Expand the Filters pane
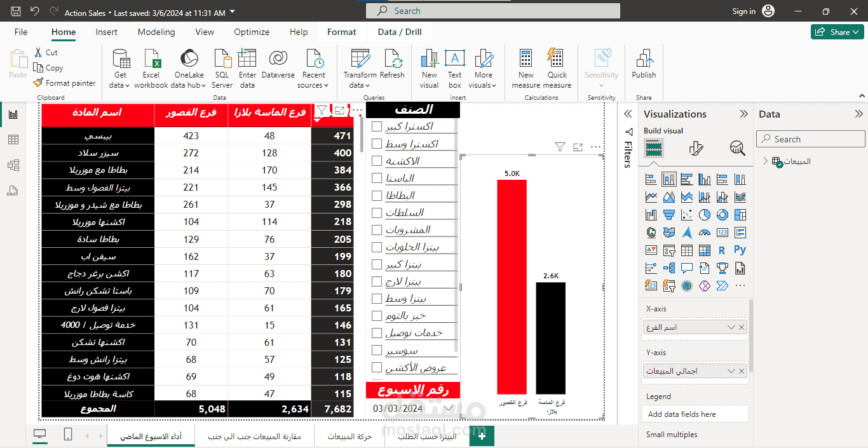Viewport: 868px width, 448px height. tap(628, 114)
